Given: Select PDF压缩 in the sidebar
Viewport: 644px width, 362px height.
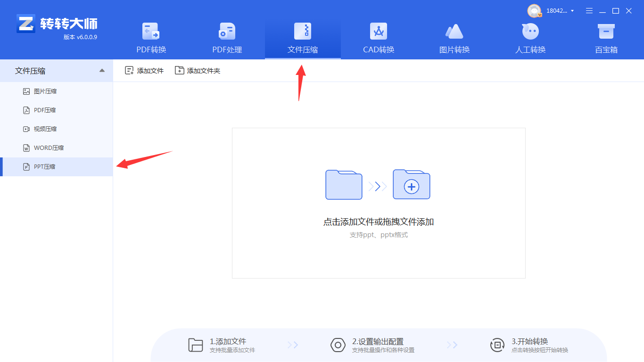Looking at the screenshot, I should pyautogui.click(x=57, y=110).
